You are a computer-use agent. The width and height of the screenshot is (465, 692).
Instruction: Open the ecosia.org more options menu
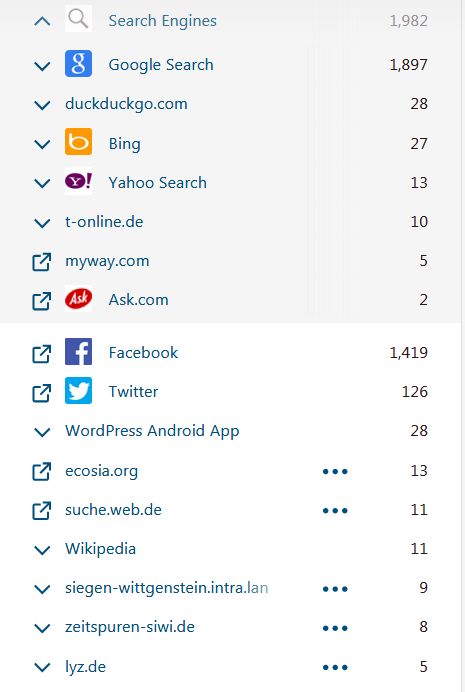(335, 472)
